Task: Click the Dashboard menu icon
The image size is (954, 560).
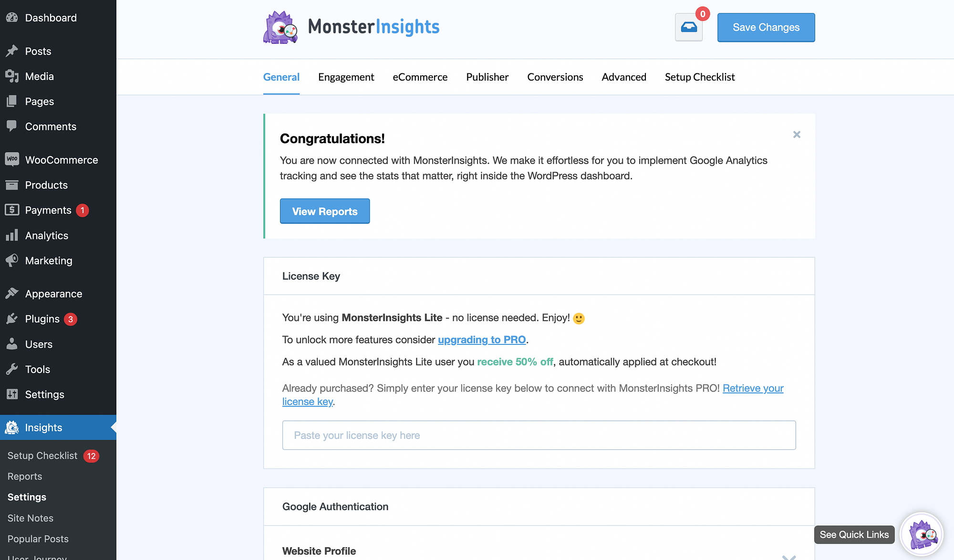Action: click(x=11, y=17)
